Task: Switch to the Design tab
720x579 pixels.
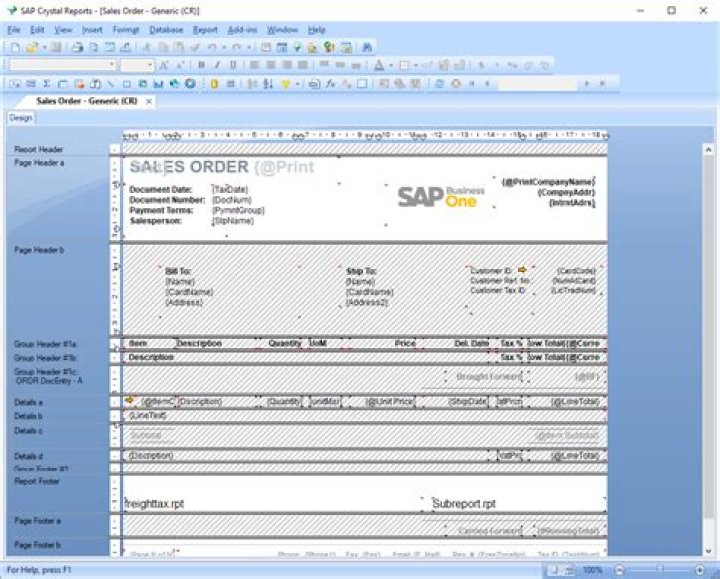Action: pos(21,118)
